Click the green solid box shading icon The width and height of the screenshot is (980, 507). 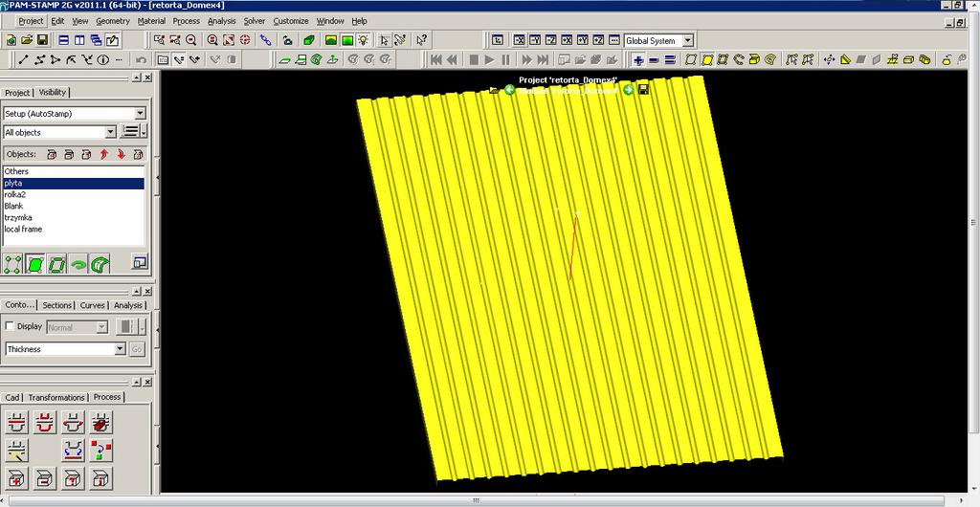[309, 40]
